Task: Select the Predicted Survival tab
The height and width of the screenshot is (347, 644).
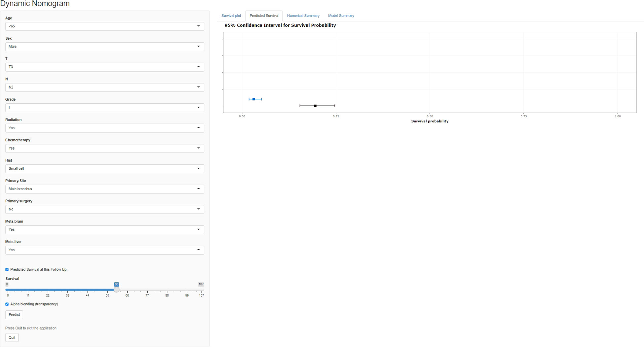Action: point(264,16)
